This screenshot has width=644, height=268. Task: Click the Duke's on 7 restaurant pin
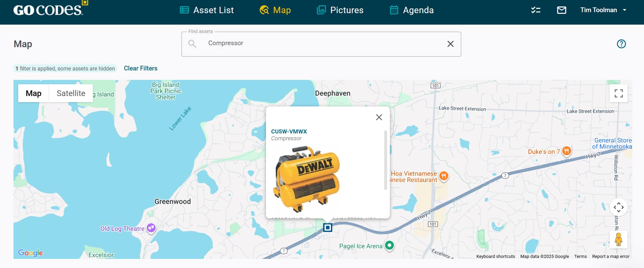[x=567, y=151]
